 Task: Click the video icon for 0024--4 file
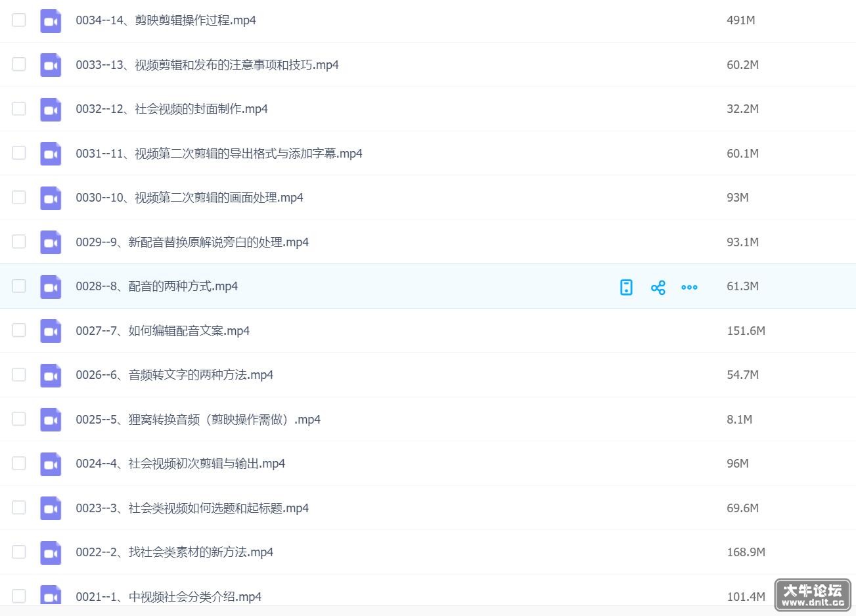(x=51, y=464)
